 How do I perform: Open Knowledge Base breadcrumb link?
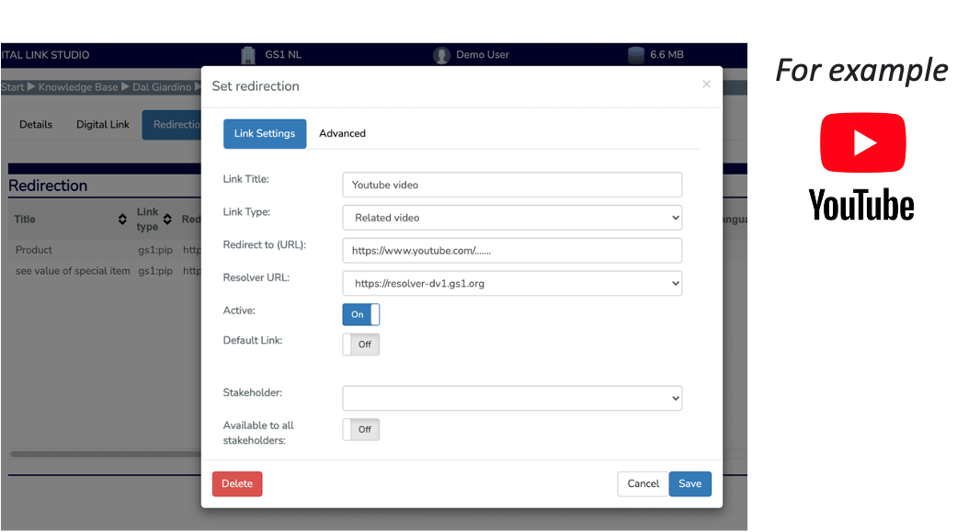78,86
